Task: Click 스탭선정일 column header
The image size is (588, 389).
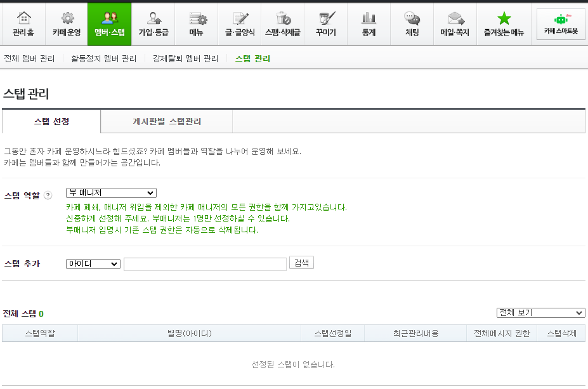Action: click(332, 333)
